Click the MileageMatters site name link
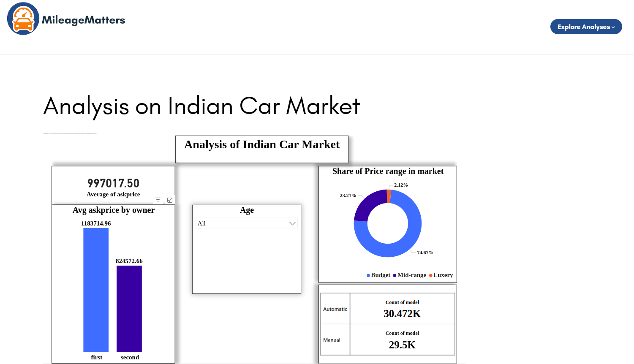Screen dimensions: 634x364 click(x=83, y=19)
